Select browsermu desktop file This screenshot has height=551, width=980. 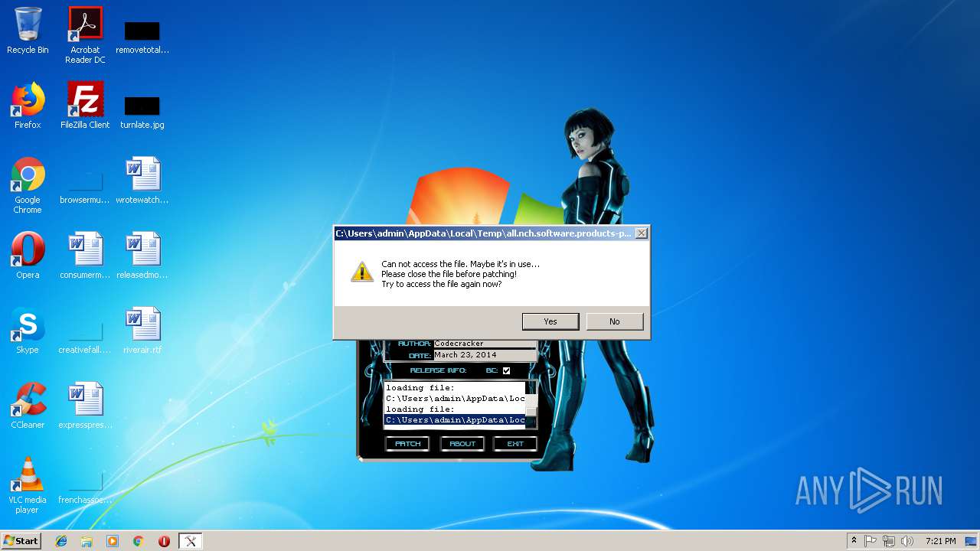(85, 188)
